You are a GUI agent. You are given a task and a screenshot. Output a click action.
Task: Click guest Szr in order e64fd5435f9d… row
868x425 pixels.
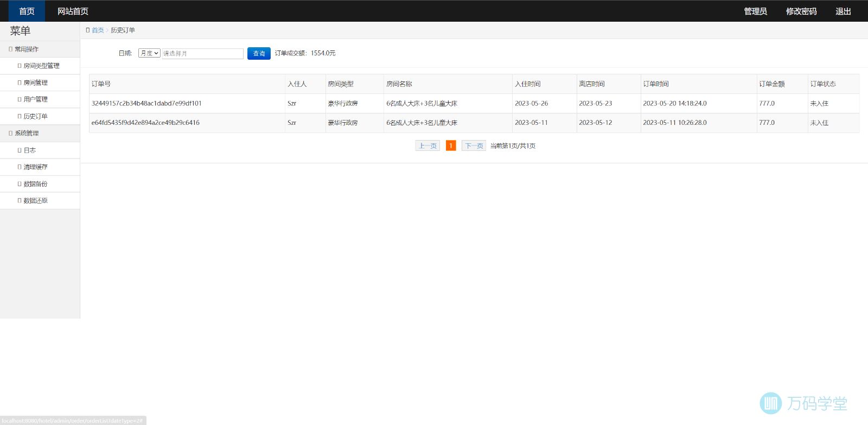(x=292, y=123)
